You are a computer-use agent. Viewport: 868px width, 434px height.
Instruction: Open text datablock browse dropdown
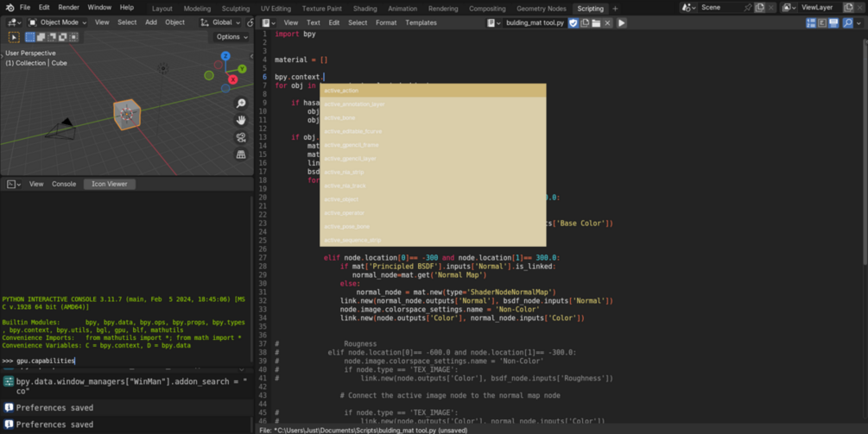494,22
